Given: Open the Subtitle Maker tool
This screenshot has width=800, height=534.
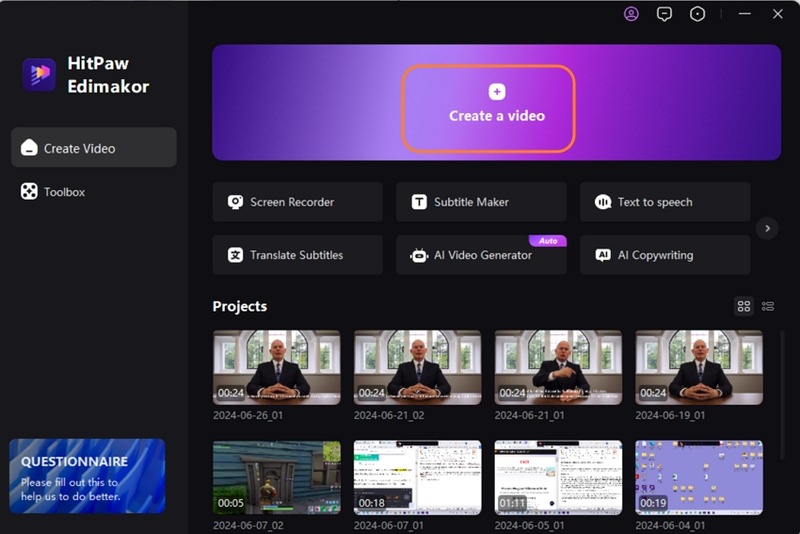Looking at the screenshot, I should 481,202.
